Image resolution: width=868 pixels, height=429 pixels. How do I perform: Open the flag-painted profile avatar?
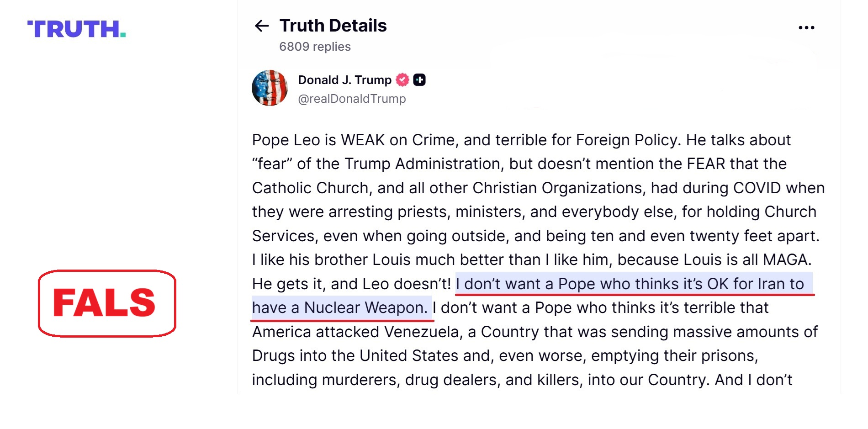pos(270,88)
